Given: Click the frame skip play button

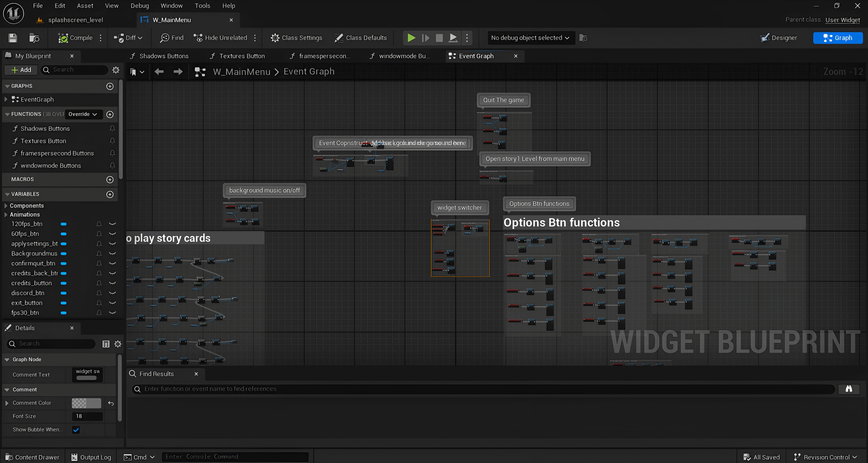Looking at the screenshot, I should pyautogui.click(x=425, y=38).
